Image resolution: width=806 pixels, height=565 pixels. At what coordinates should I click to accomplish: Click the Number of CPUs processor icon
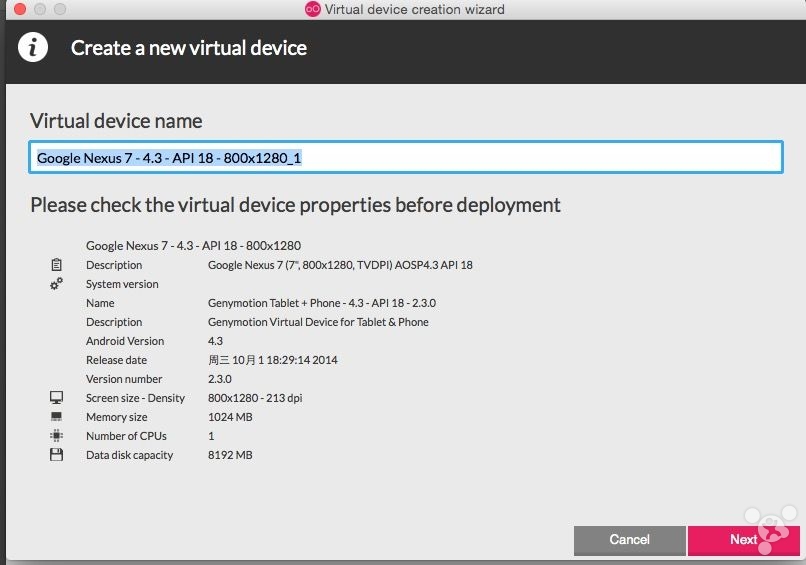pos(57,435)
